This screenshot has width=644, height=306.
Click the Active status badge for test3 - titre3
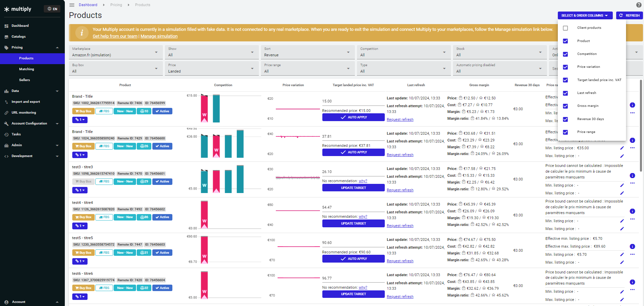pos(162,181)
